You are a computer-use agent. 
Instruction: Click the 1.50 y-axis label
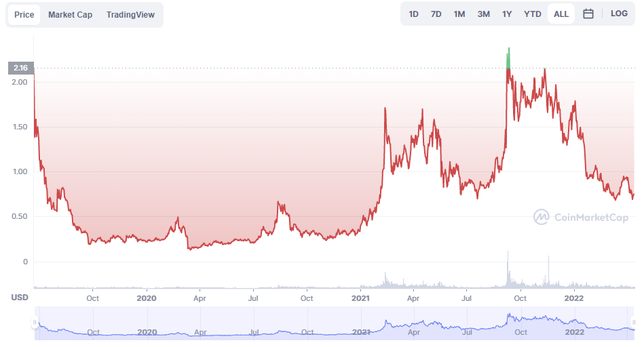(20, 127)
